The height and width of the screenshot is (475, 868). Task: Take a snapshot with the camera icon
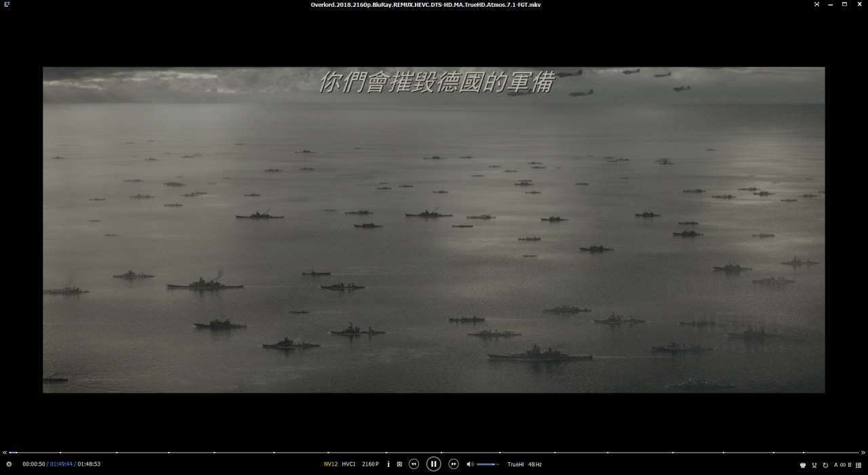click(x=399, y=464)
